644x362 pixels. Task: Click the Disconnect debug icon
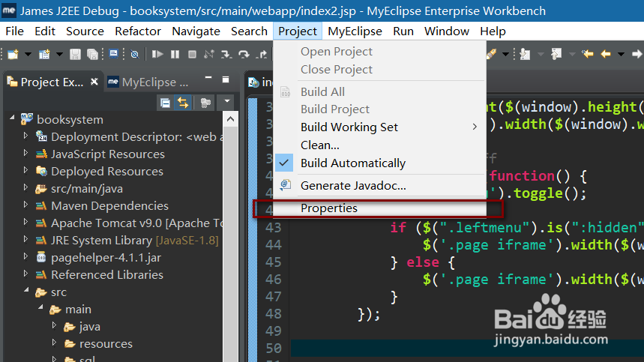click(x=209, y=54)
